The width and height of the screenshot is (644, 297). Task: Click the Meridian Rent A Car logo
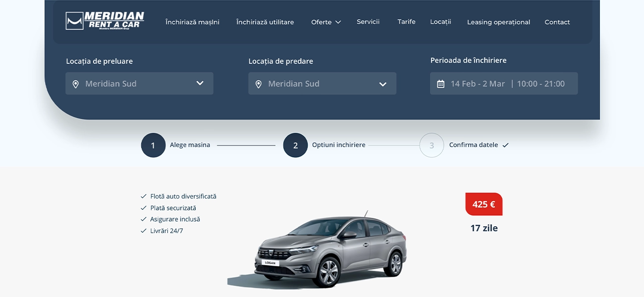pyautogui.click(x=105, y=21)
